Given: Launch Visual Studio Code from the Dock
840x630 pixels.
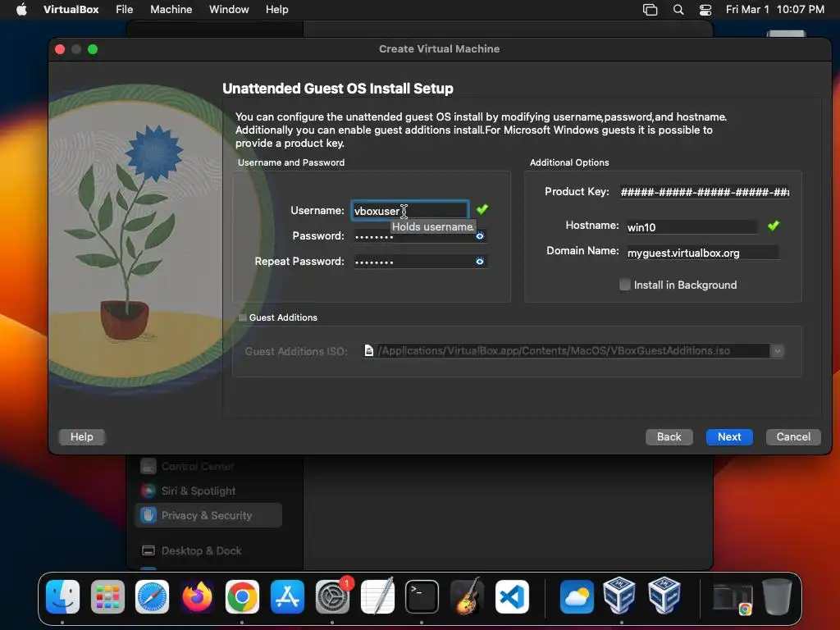Looking at the screenshot, I should 512,596.
